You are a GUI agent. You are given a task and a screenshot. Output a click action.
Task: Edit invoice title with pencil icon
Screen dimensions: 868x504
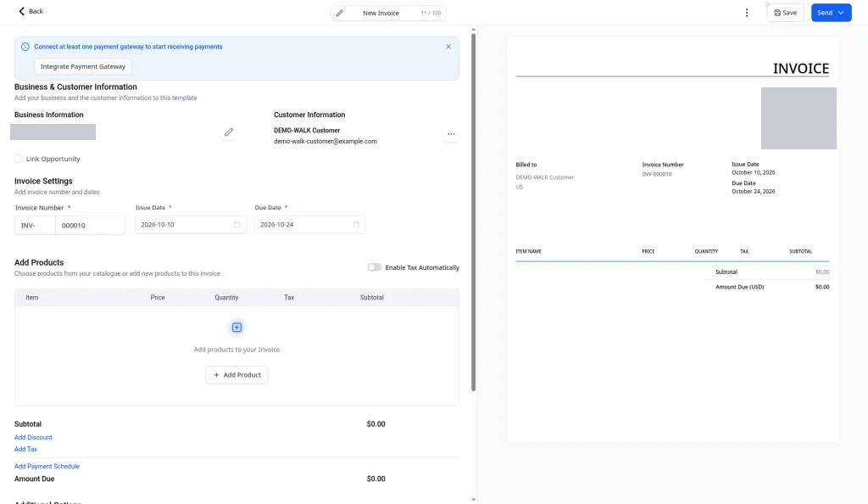[x=339, y=13]
